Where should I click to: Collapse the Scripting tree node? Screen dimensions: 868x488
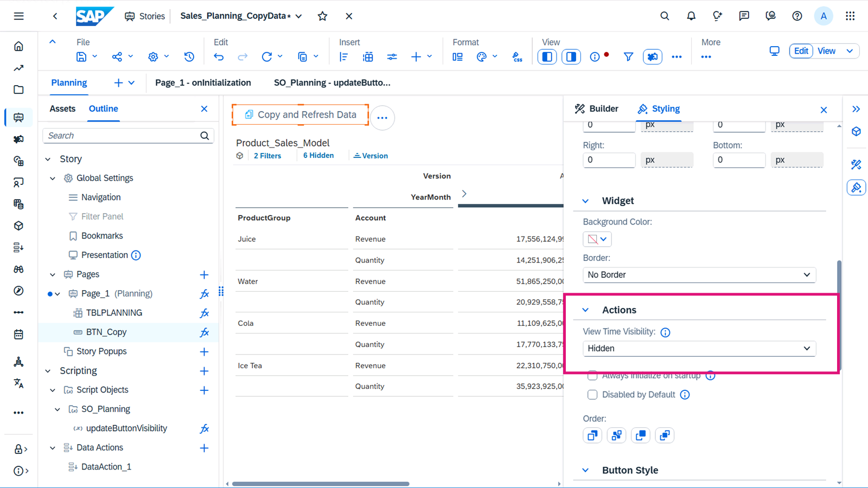tap(48, 371)
